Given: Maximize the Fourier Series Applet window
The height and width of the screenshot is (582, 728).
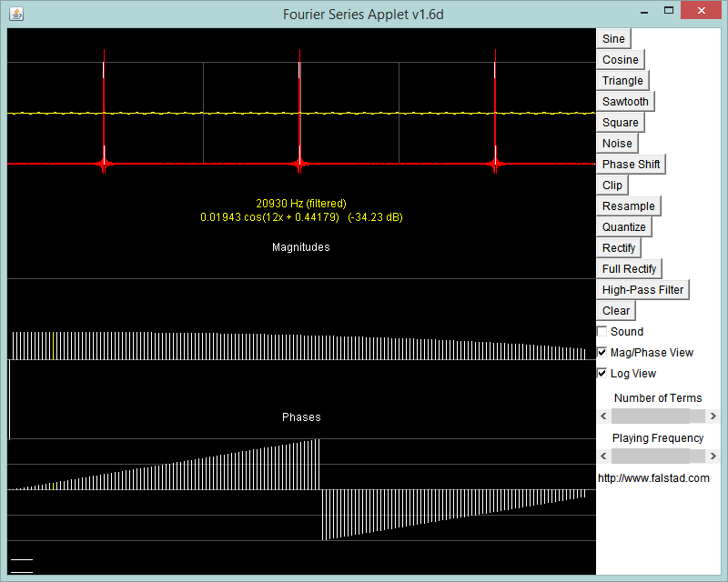Looking at the screenshot, I should point(669,10).
